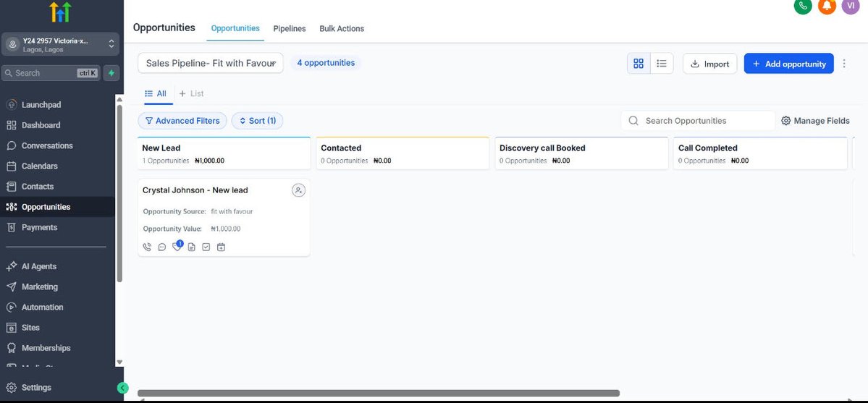Viewport: 868px width, 403px height.
Task: Switch to the Pipelines tab
Action: tap(290, 29)
